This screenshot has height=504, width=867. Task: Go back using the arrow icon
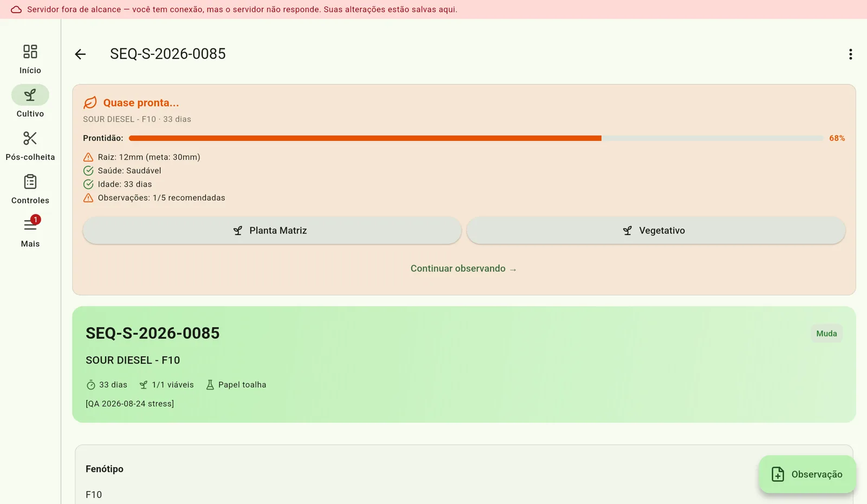[x=80, y=54]
